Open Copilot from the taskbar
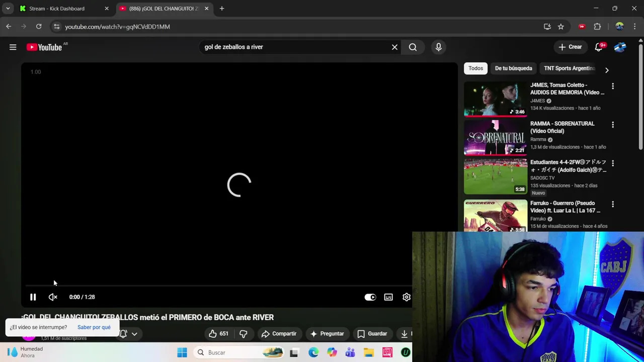Image resolution: width=644 pixels, height=362 pixels. pyautogui.click(x=332, y=352)
